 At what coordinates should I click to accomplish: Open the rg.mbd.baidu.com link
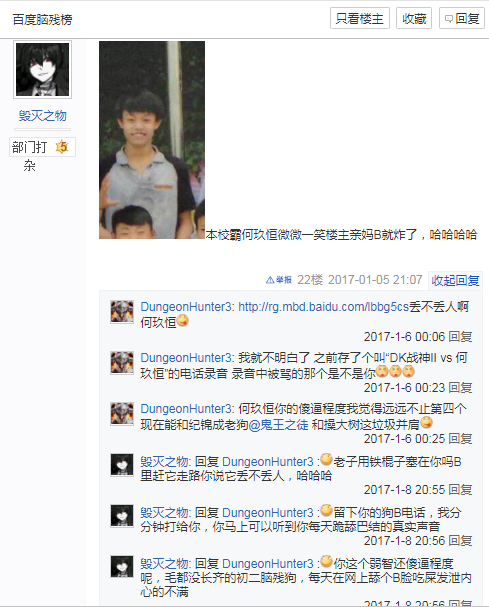coord(324,307)
